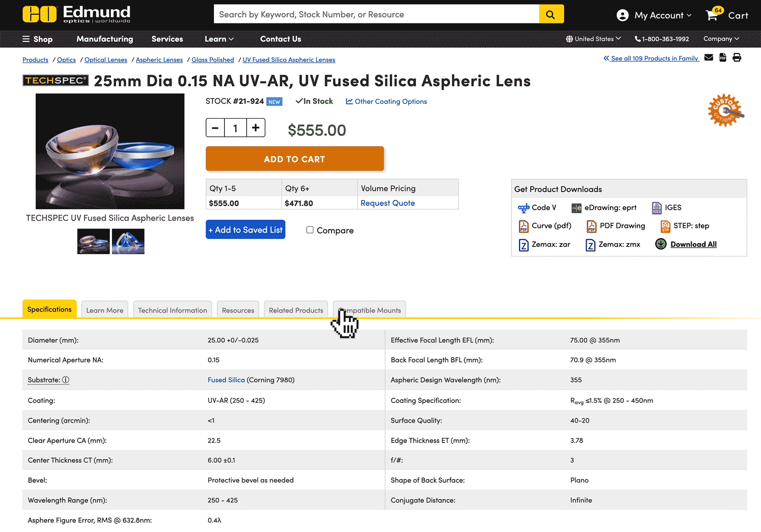This screenshot has height=532, width=761.
Task: Click the Request Quote link
Action: point(388,203)
